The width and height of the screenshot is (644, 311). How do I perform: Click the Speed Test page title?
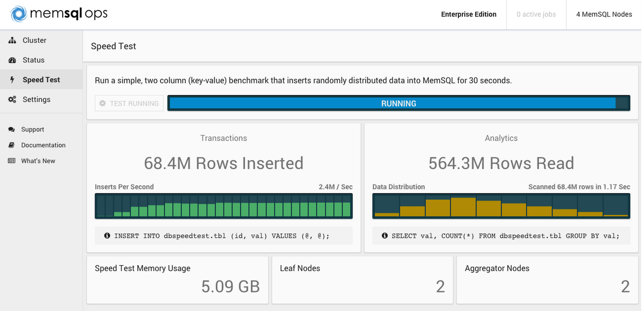(x=113, y=46)
